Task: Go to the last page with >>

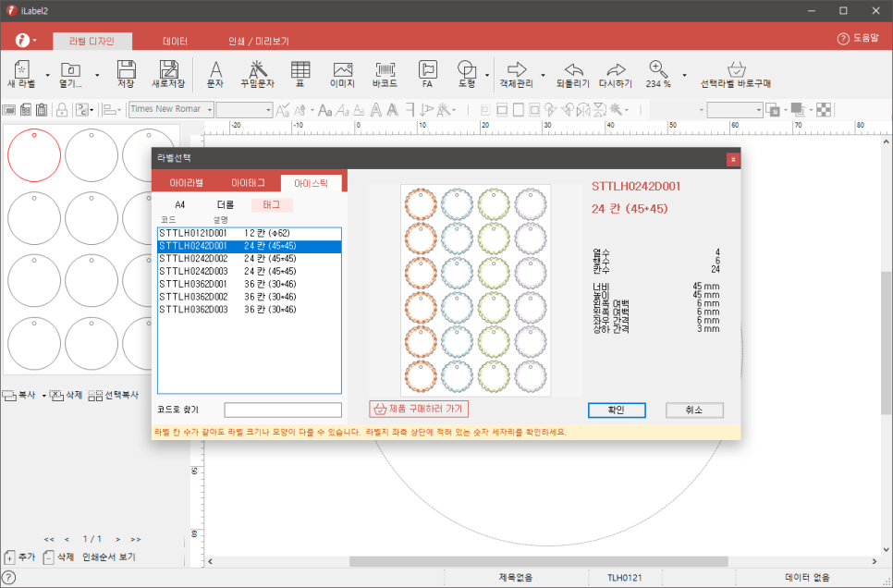Action: (x=136, y=539)
